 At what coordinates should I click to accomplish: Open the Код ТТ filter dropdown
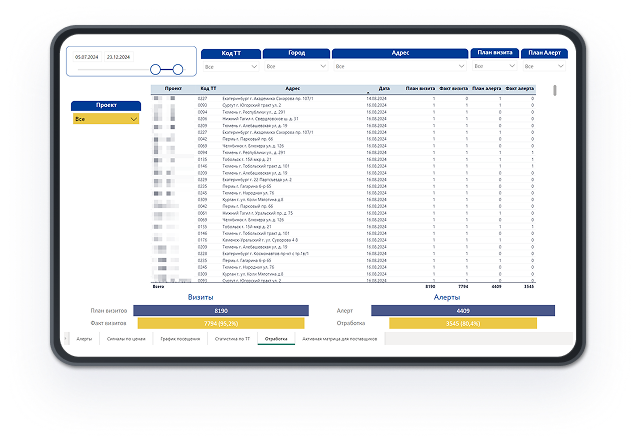228,66
